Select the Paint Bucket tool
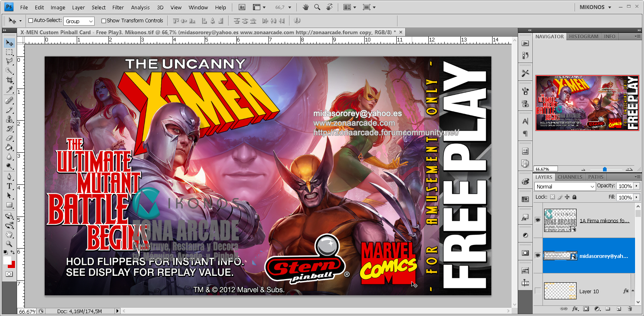 (9, 147)
